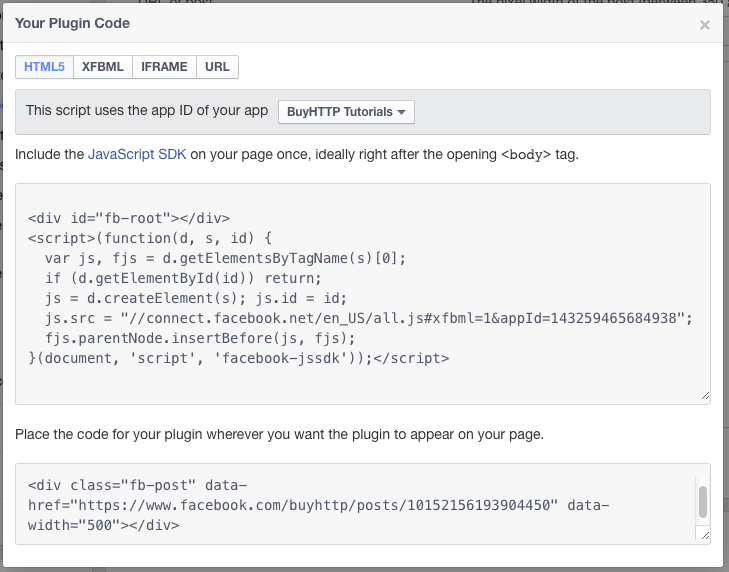729x572 pixels.
Task: Click the plugin code box resize handle
Action: click(705, 536)
